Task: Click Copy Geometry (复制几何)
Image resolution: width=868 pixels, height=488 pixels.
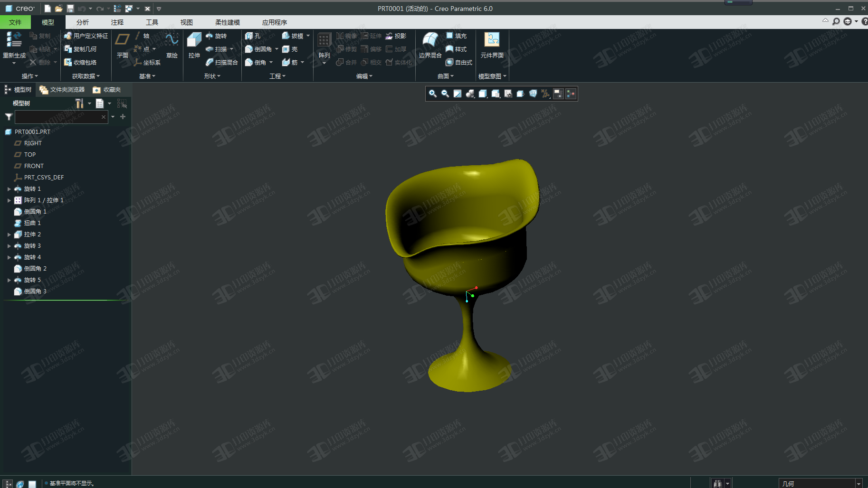Action: point(80,49)
